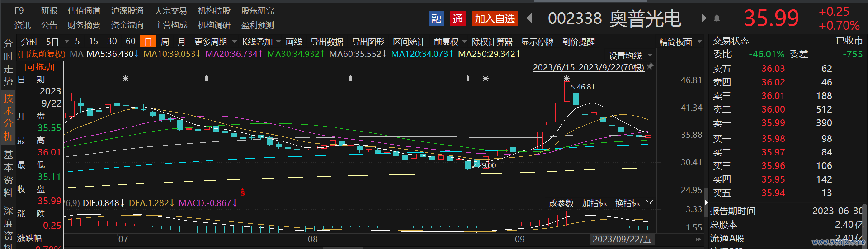Click the 加指标 add indicator button
This screenshot has height=249, width=868.
tap(594, 203)
